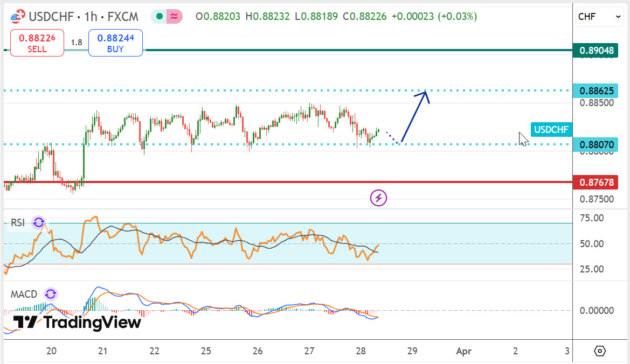Click the pink approximate-data indicator icon
Screen dimensions: 630x364
[174, 17]
